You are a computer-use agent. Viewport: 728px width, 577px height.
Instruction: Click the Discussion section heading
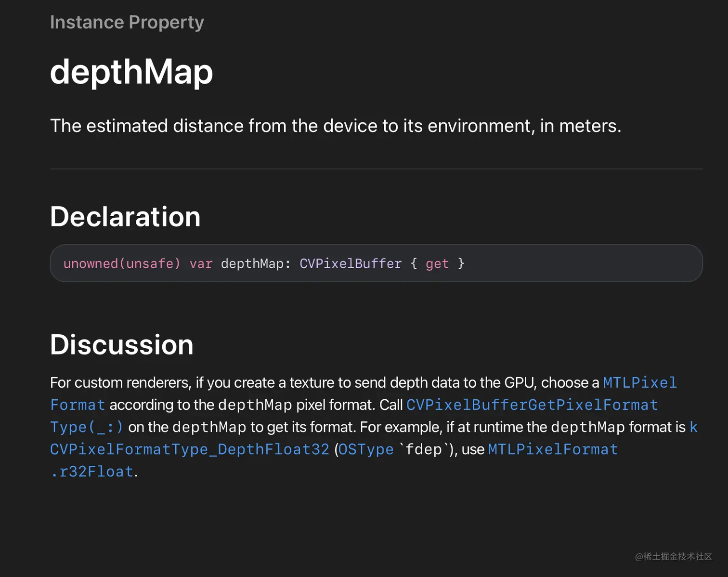[x=121, y=345]
